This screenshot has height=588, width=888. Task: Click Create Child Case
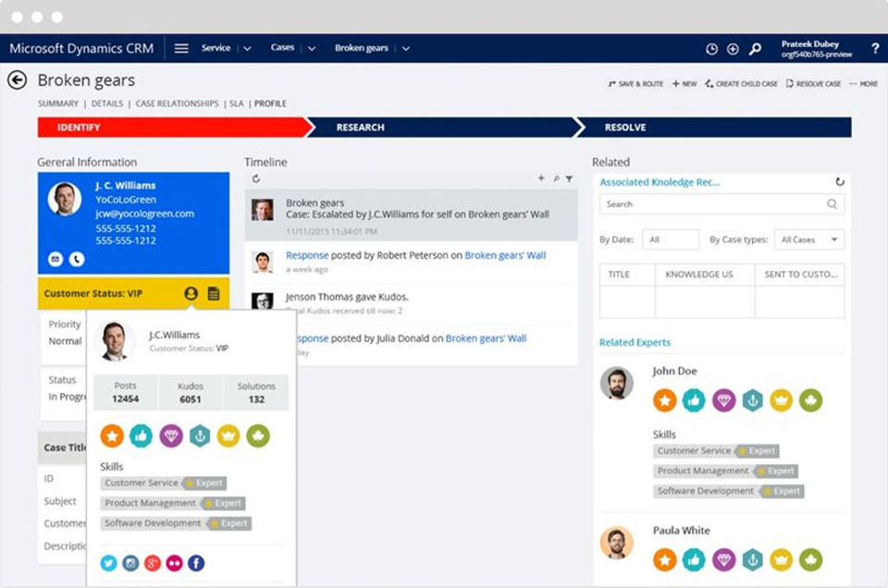point(741,84)
